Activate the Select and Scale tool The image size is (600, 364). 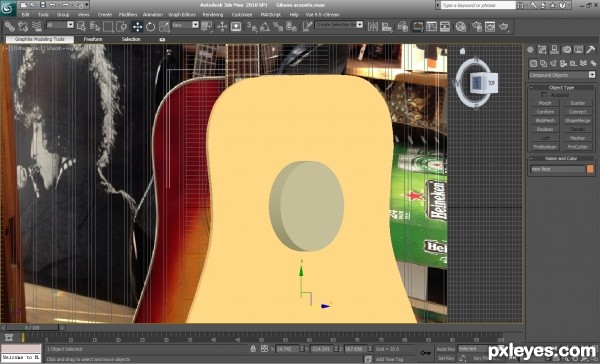point(164,26)
